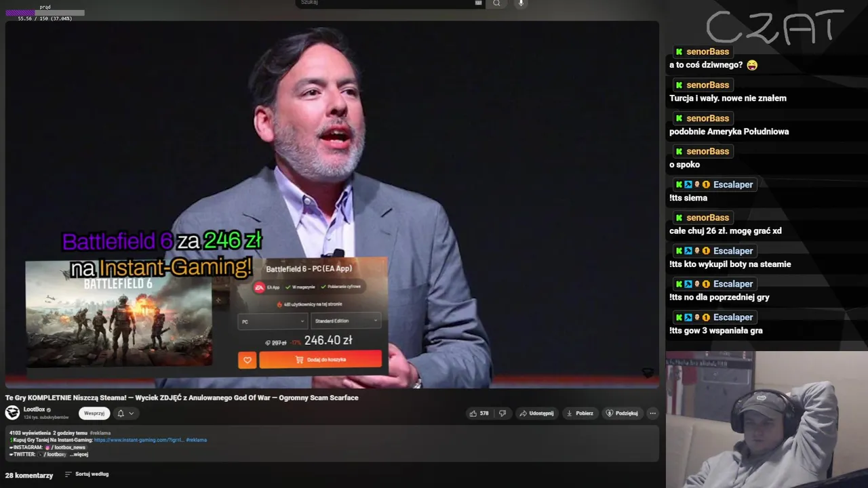Click Dodaj do koszyka add-to-cart button
Viewport: 868px width, 488px height.
tap(320, 359)
